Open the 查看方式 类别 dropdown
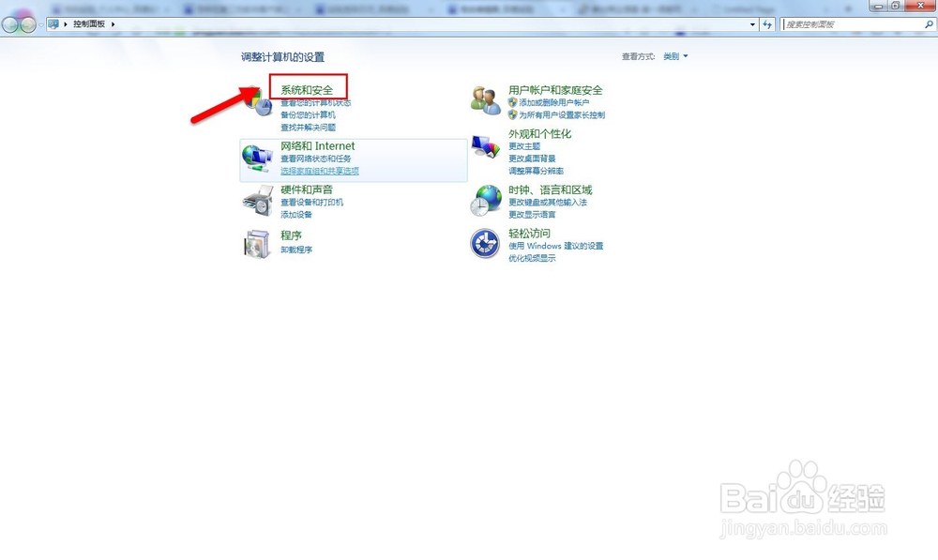 click(674, 55)
